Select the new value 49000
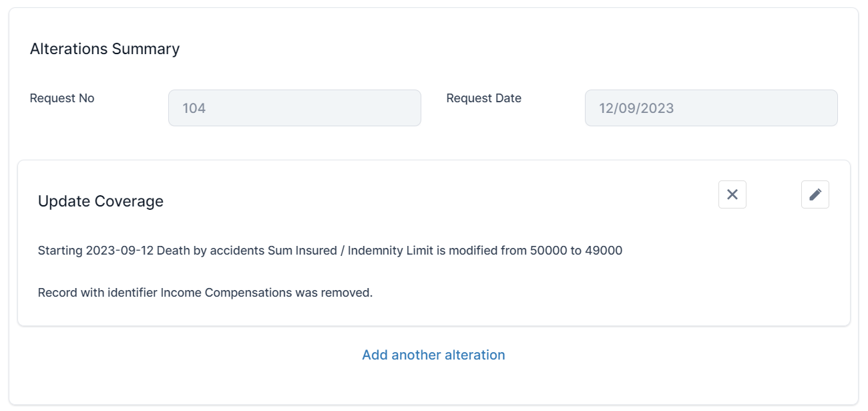Viewport: 868px width, 411px height. click(604, 251)
